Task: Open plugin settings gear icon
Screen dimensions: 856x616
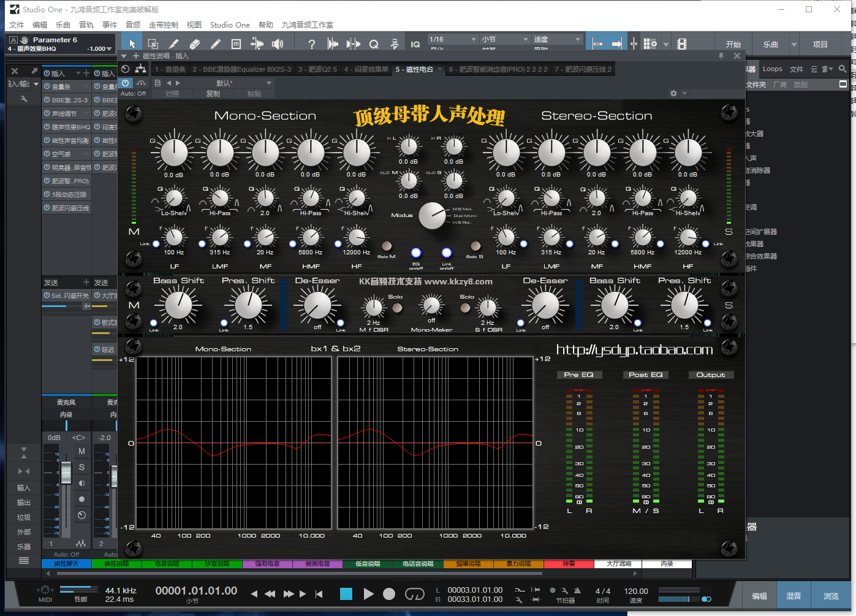Action: [x=673, y=94]
